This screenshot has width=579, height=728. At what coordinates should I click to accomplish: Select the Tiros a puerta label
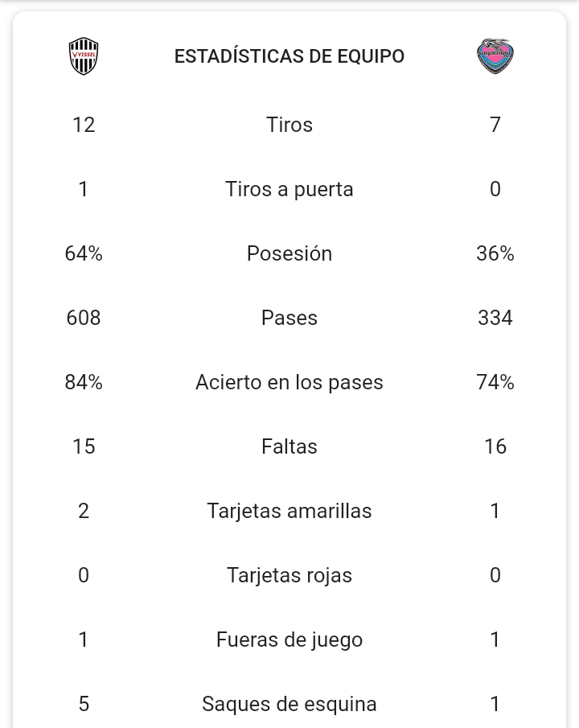click(289, 189)
